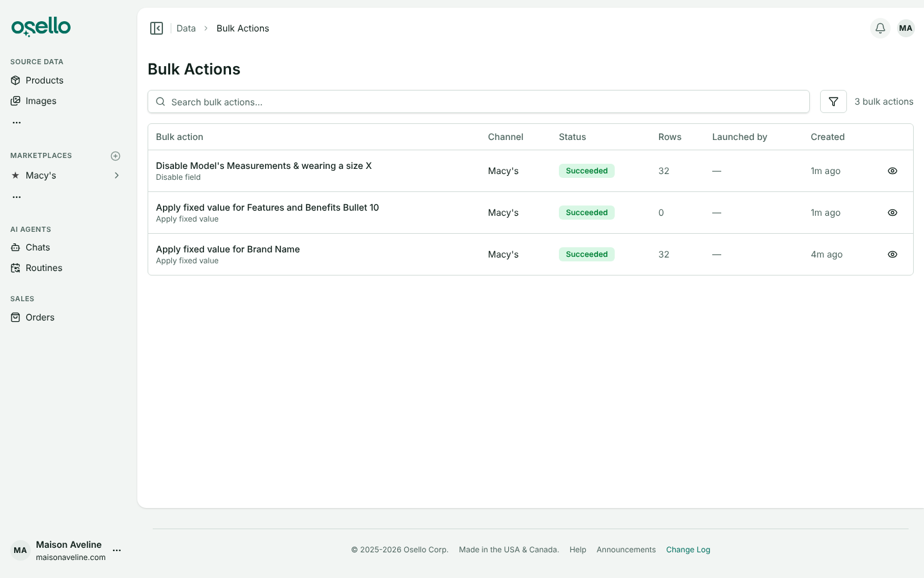Screen dimensions: 924x578
Task: Add a marketplace with the plus icon
Action: click(x=116, y=156)
